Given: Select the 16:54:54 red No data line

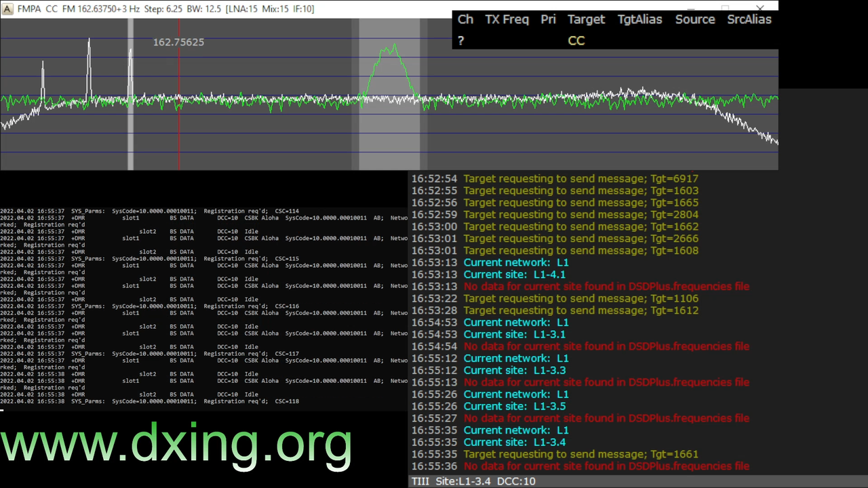Looking at the screenshot, I should [580, 346].
